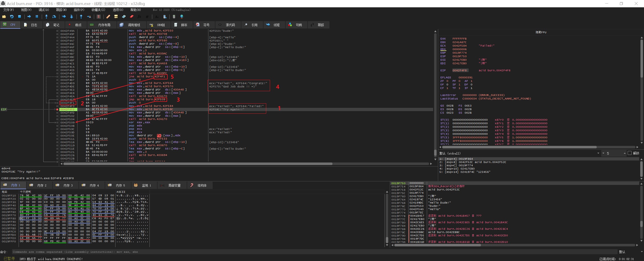Screen dimensions: 644x261
Task: Open the 调试(D) menu
Action: [x=44, y=10]
